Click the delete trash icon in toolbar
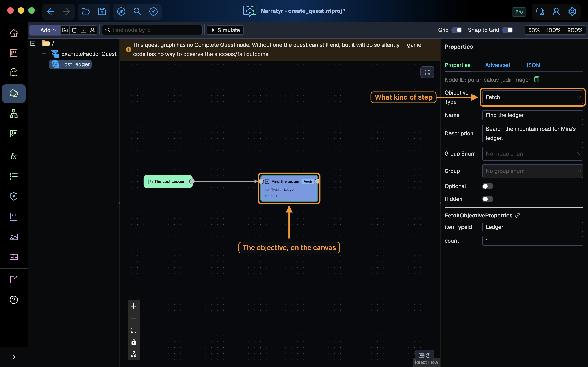Screen dimensions: 588x367 (x=74, y=30)
